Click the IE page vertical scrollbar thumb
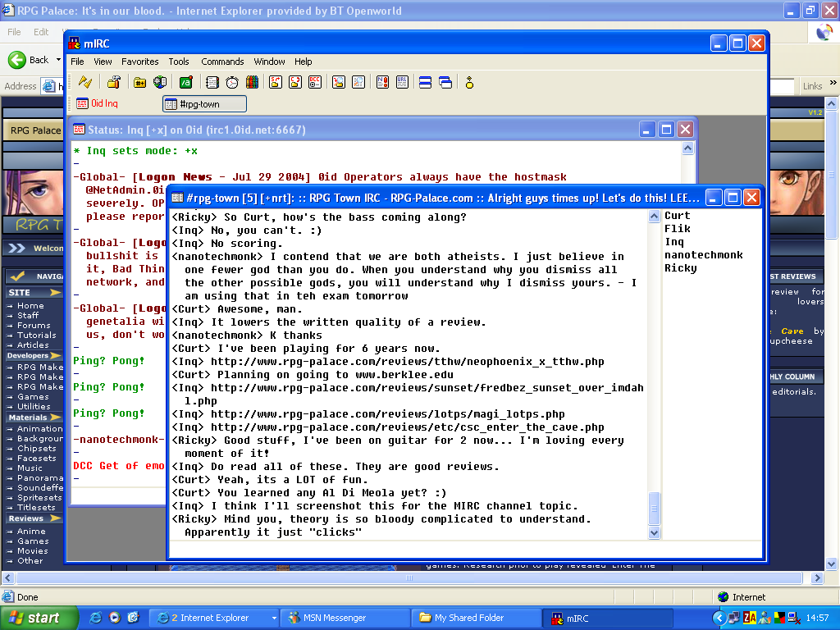 (832, 174)
